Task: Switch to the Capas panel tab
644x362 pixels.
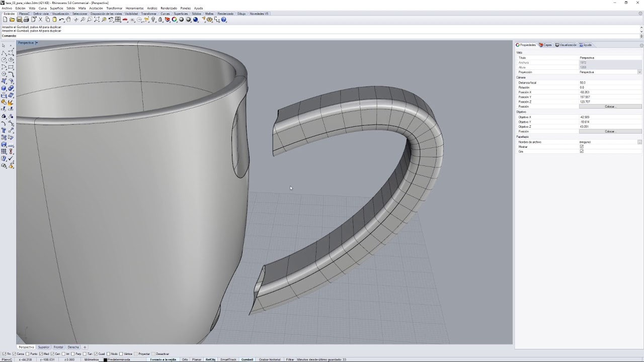Action: 545,45
